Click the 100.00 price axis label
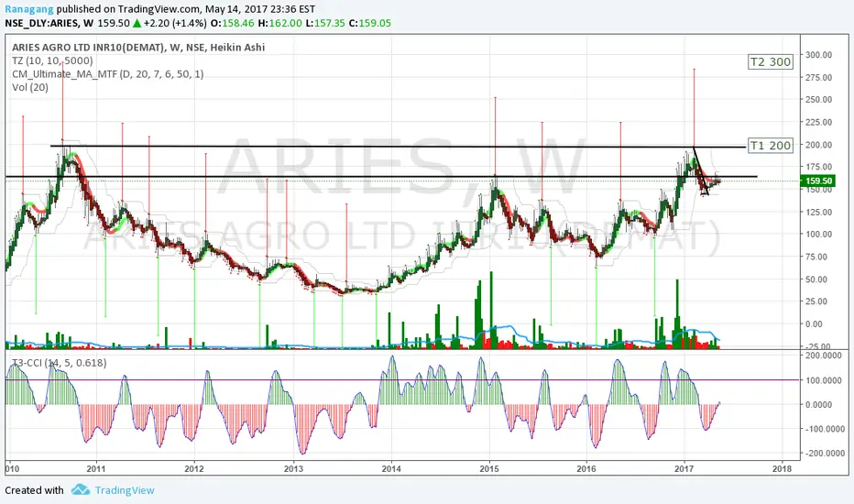854x504 pixels. click(x=818, y=235)
